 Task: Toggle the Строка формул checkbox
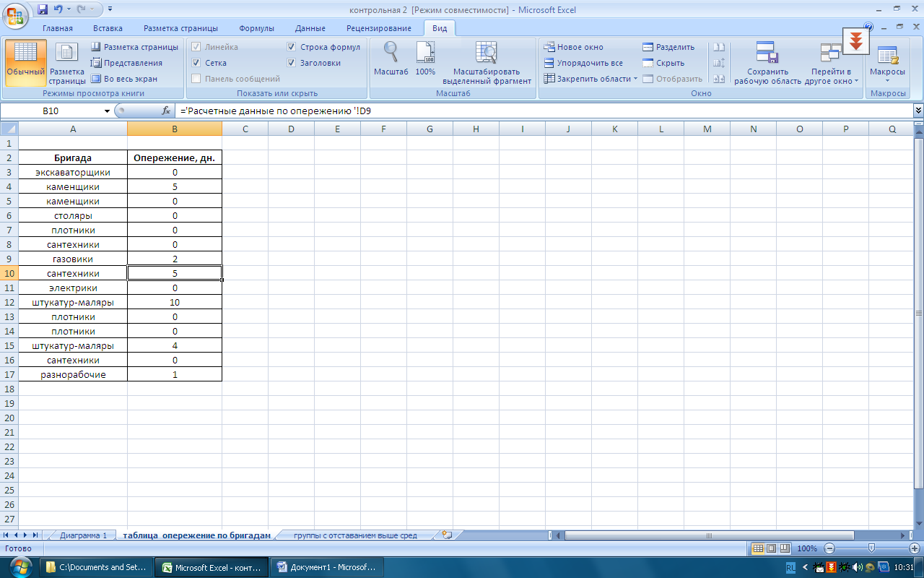[291, 47]
